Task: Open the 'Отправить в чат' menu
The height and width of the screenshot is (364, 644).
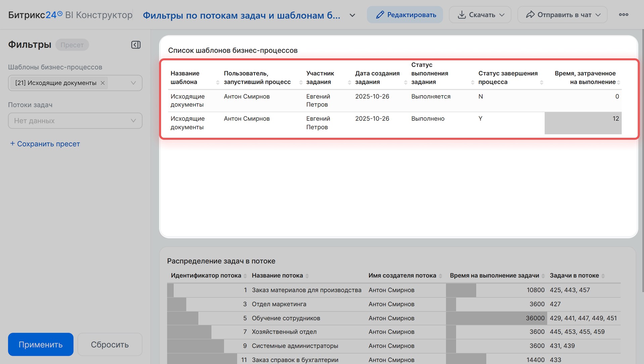Action: click(x=562, y=15)
